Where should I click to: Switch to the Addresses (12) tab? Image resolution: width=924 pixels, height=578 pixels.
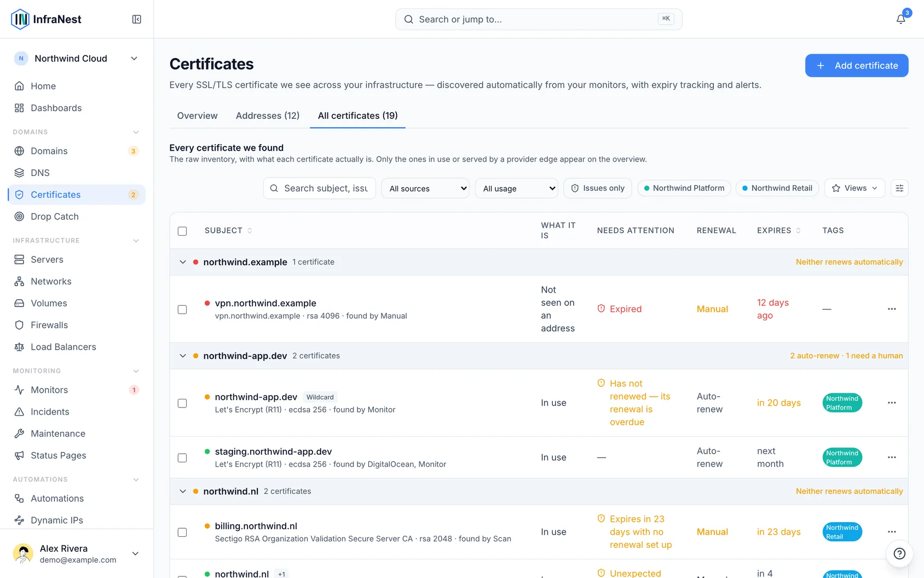[x=268, y=116]
